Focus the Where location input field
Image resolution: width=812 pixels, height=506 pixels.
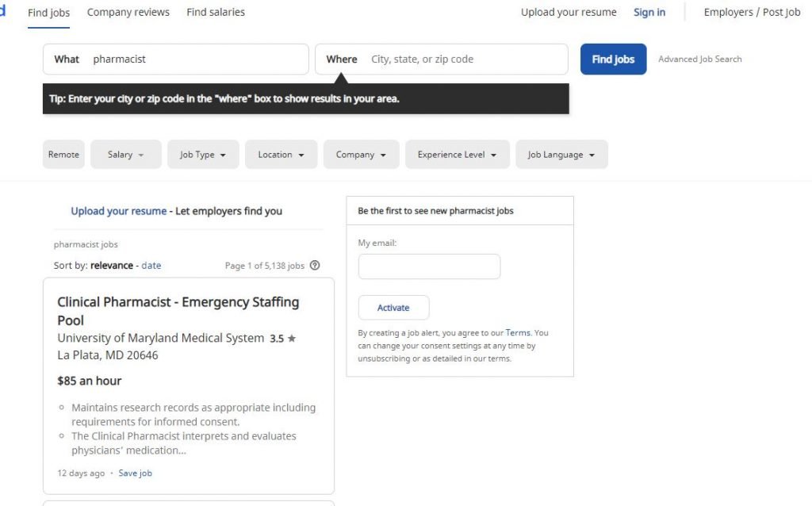tap(464, 59)
